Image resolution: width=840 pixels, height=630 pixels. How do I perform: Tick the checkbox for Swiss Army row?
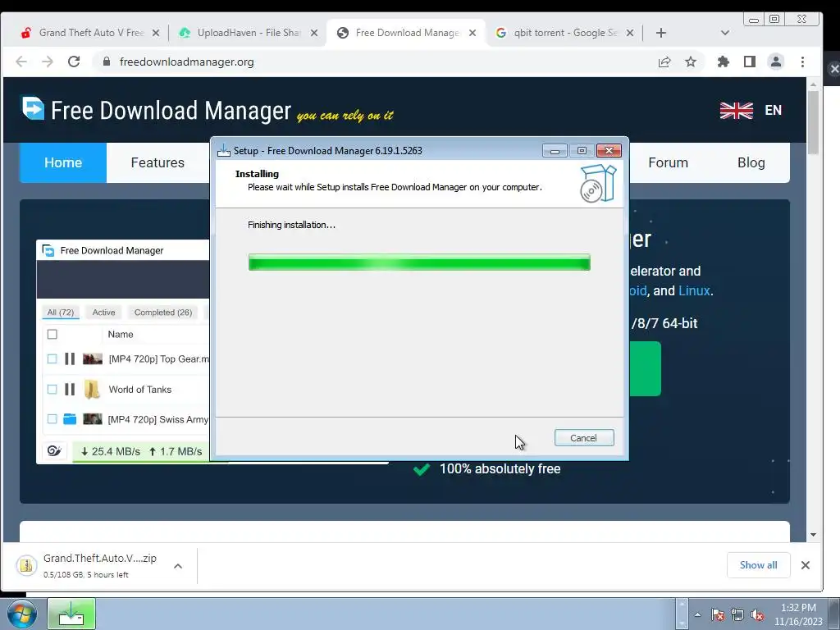tap(52, 419)
